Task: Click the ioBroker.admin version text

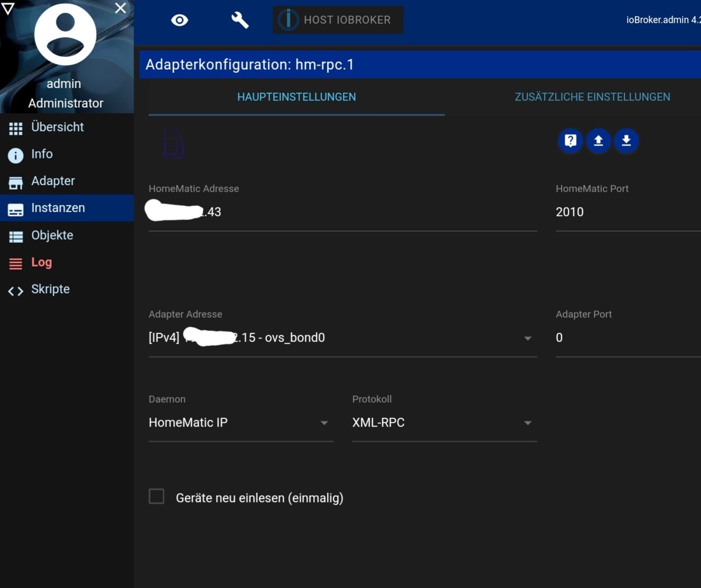Action: pos(663,20)
